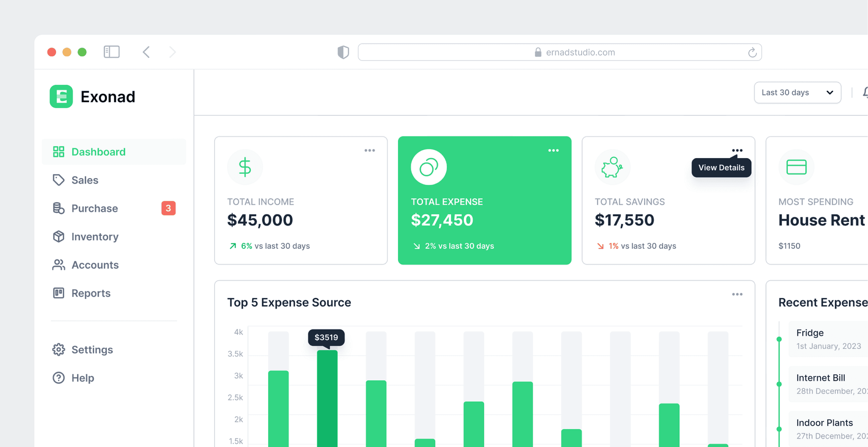Click the lock icon in address bar
This screenshot has width=868, height=447.
coord(538,52)
